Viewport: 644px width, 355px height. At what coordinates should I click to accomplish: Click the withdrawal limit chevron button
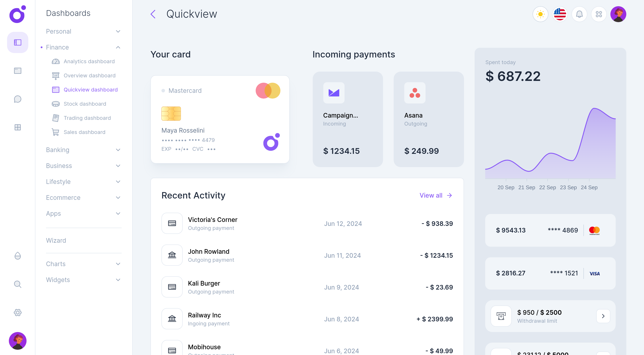point(603,316)
